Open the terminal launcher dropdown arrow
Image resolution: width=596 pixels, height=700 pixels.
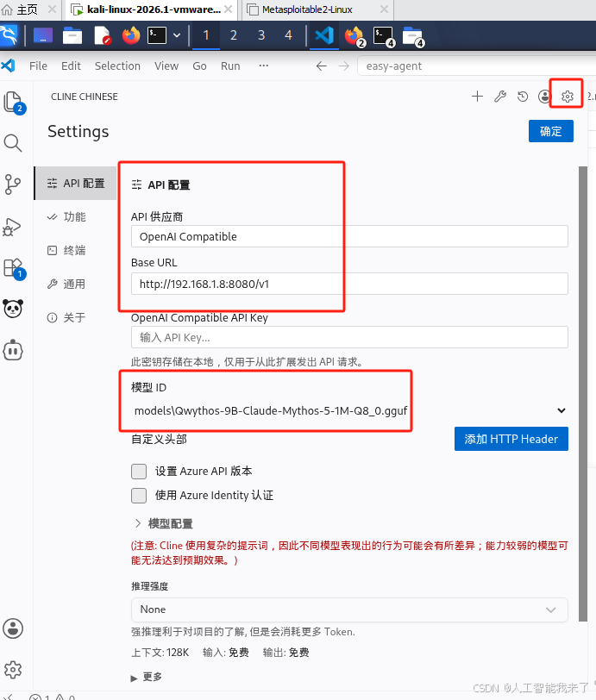(x=177, y=35)
